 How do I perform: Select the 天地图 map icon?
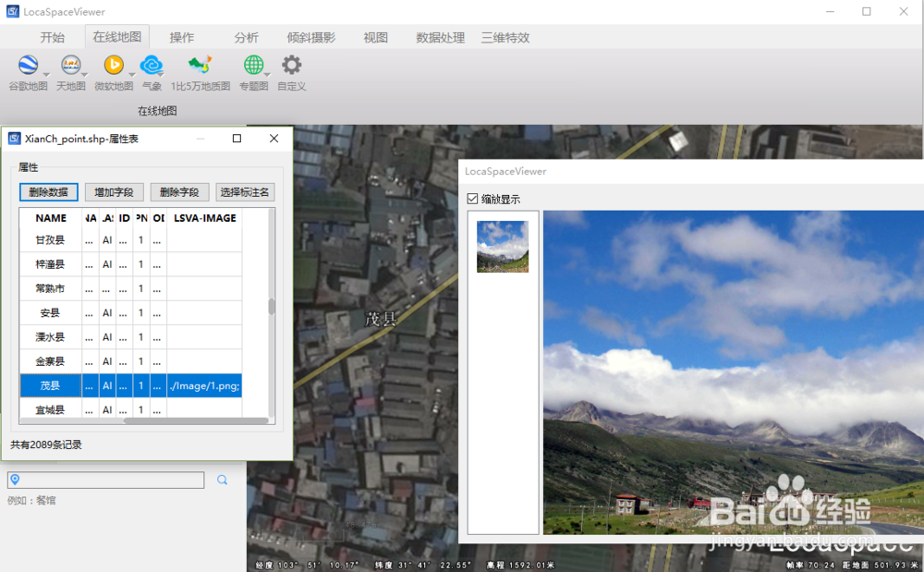pos(71,66)
